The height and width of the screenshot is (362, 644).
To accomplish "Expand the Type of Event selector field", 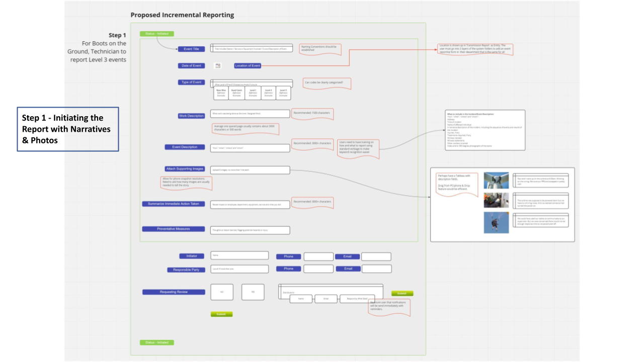I will point(251,83).
